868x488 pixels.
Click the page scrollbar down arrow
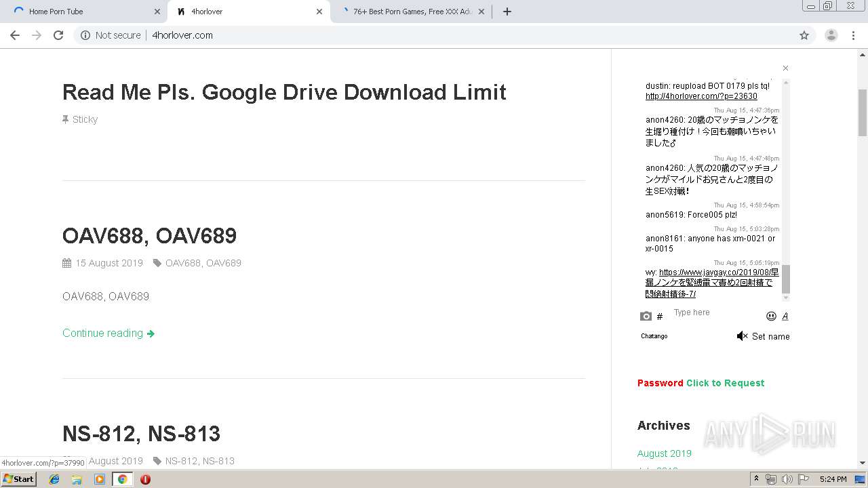click(x=863, y=463)
